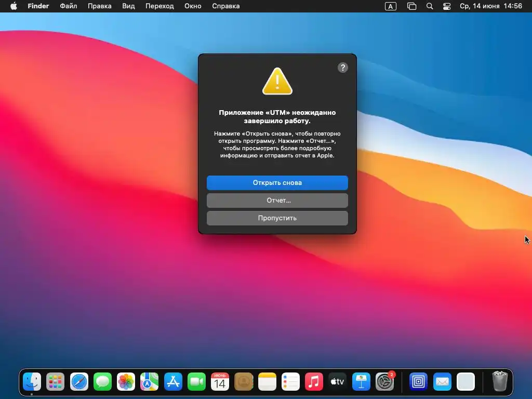This screenshot has width=532, height=399.
Task: Click the Отчет... button
Action: point(277,200)
